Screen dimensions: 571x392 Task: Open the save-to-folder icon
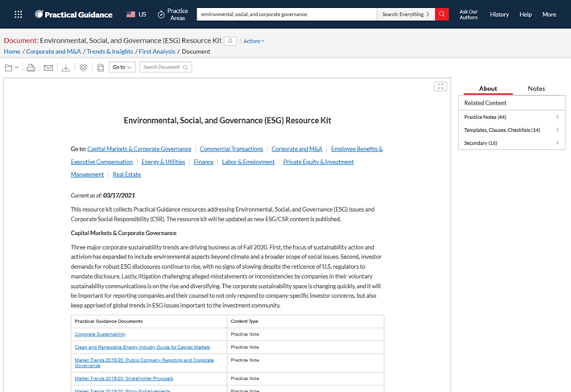tap(8, 68)
